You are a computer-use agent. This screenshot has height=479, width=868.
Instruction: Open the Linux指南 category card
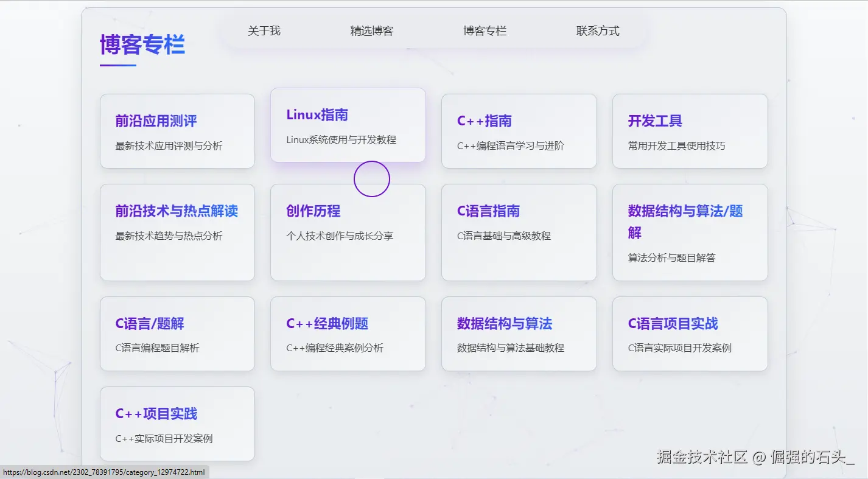coord(348,125)
